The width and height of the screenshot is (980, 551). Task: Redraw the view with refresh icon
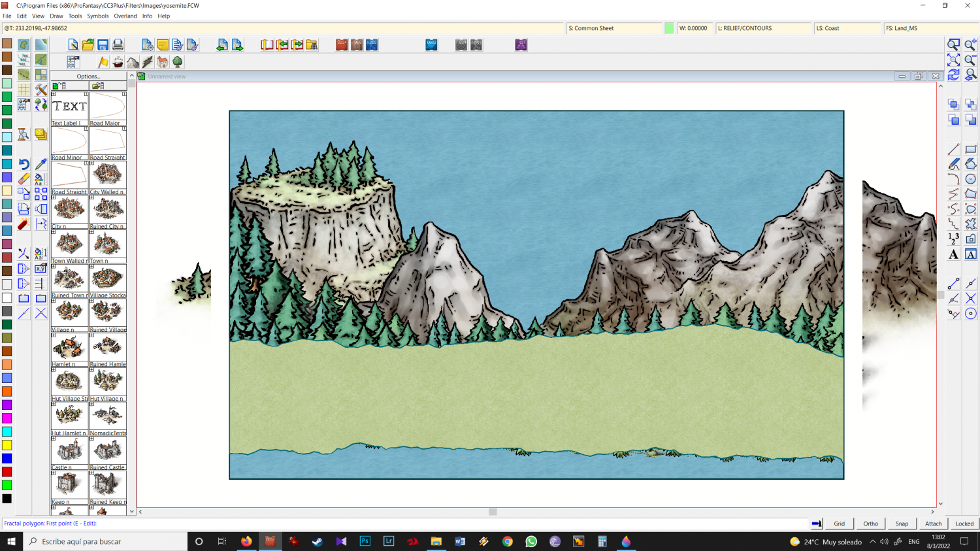point(954,75)
